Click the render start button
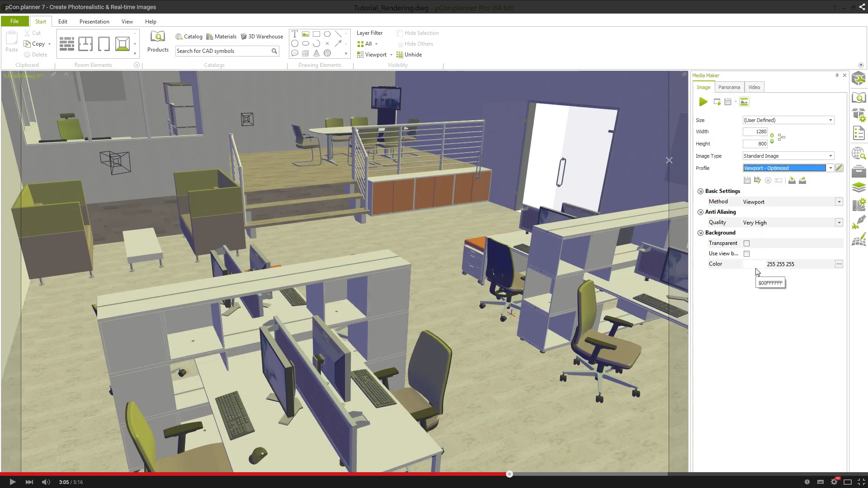Viewport: 868px width, 488px height. (x=702, y=101)
